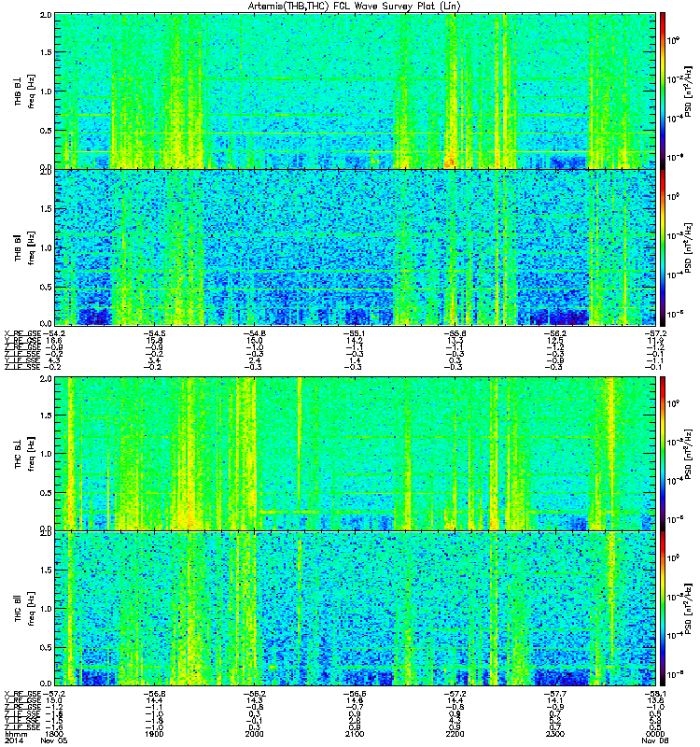
Task: Click the '-55.1' X position value
Action: click(x=355, y=333)
